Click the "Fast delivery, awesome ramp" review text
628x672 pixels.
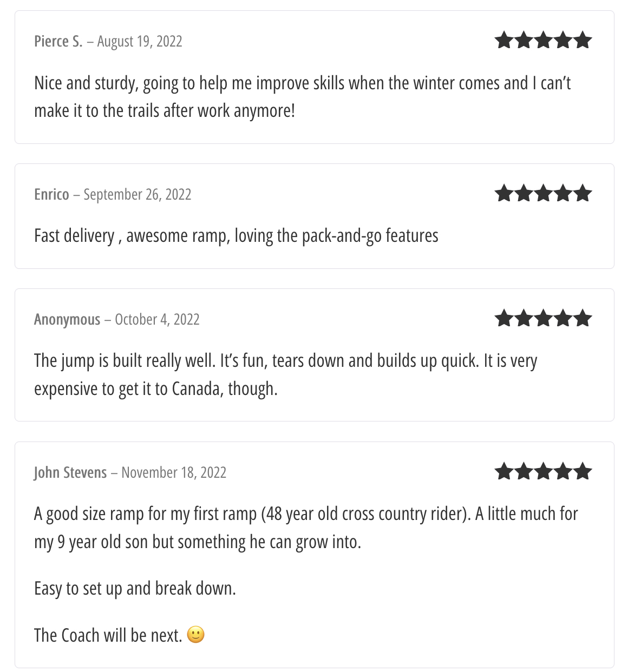pos(236,236)
